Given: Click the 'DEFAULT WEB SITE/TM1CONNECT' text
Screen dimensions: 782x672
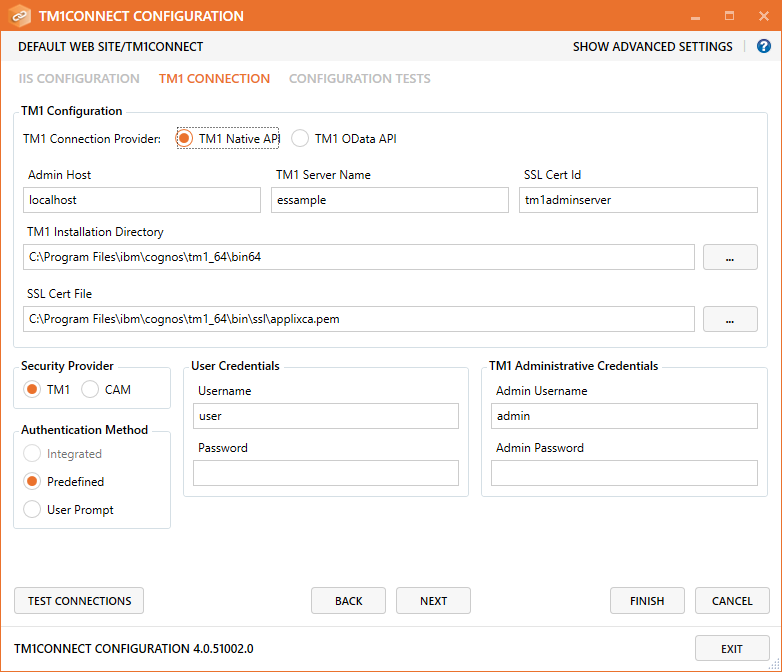Looking at the screenshot, I should tap(111, 47).
